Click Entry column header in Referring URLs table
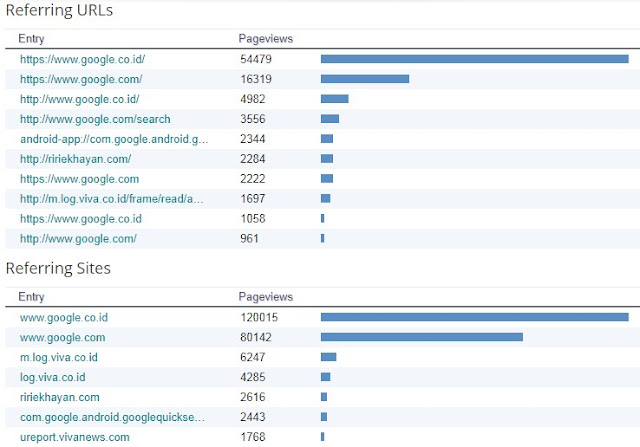Screen dimensions: 640x447 [31, 39]
